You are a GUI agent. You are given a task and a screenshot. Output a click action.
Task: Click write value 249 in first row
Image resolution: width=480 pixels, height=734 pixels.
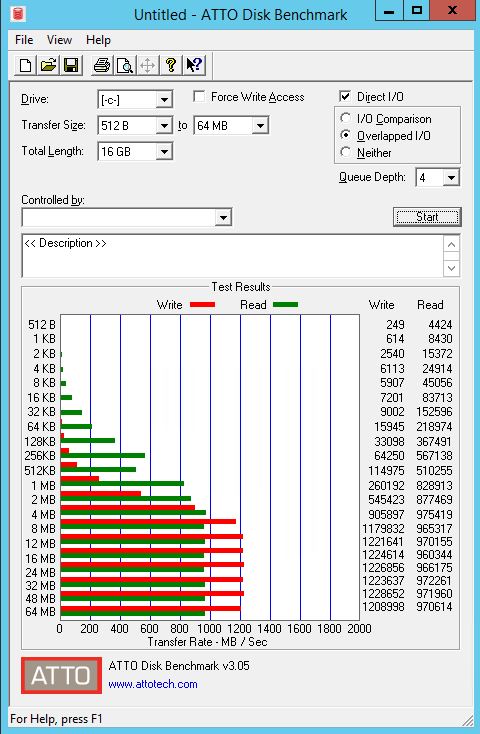[395, 324]
